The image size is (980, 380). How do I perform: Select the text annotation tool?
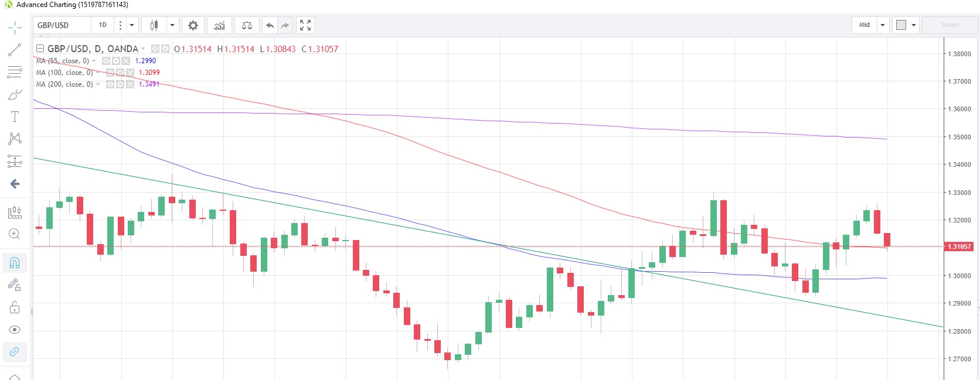tap(15, 117)
